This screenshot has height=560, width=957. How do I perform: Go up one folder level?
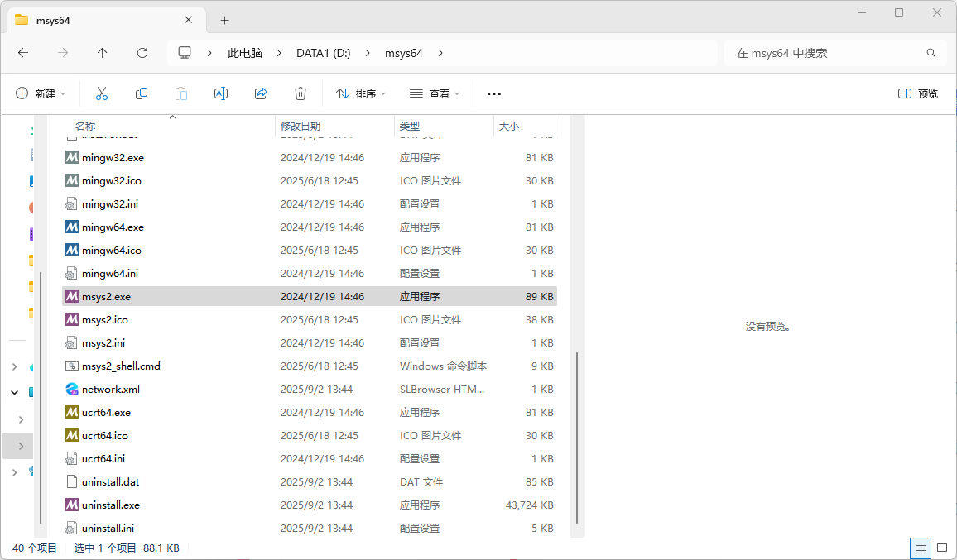(x=103, y=53)
